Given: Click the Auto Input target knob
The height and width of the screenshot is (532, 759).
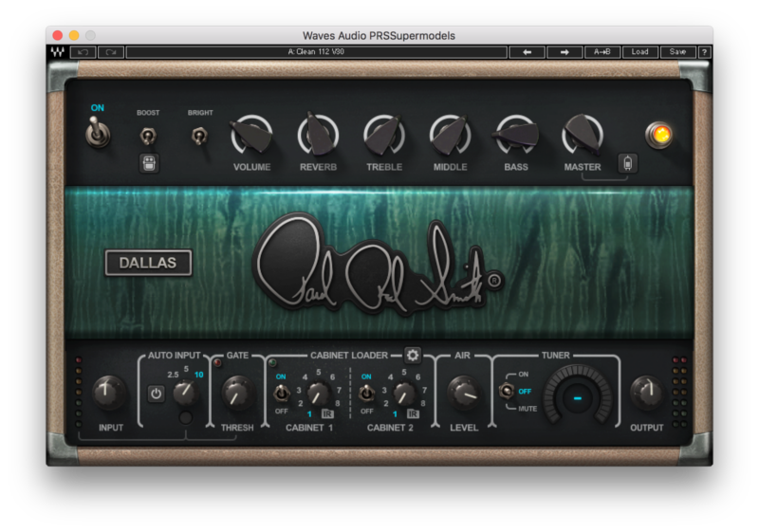Looking at the screenshot, I should pos(186,394).
